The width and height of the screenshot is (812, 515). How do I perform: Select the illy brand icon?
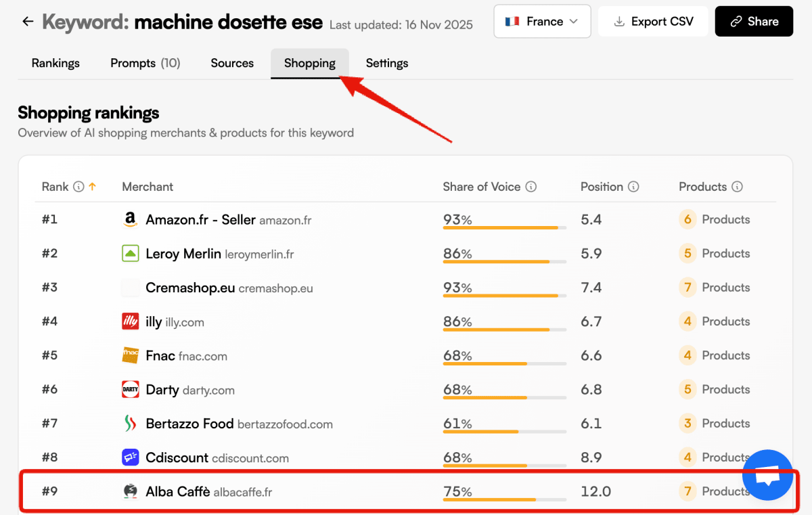[x=130, y=321]
